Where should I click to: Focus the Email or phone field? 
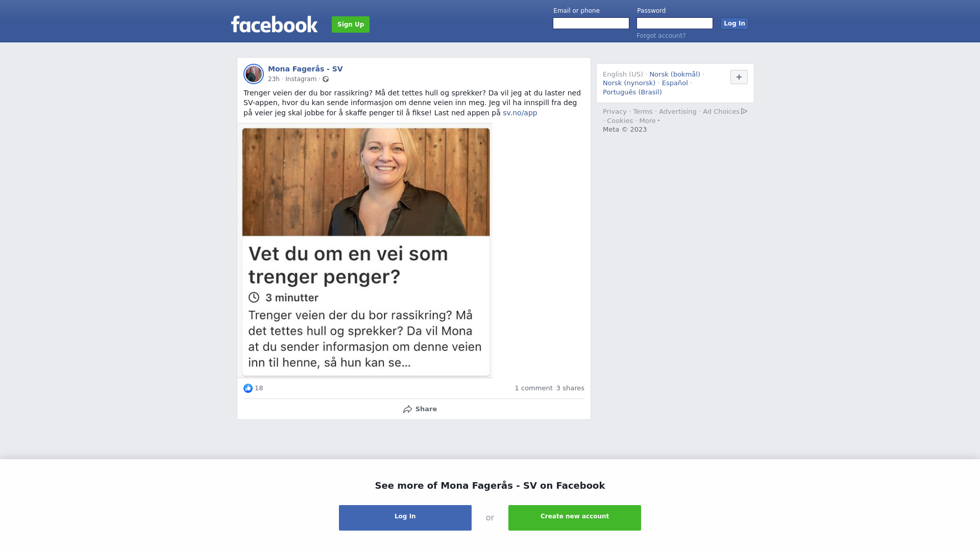591,23
